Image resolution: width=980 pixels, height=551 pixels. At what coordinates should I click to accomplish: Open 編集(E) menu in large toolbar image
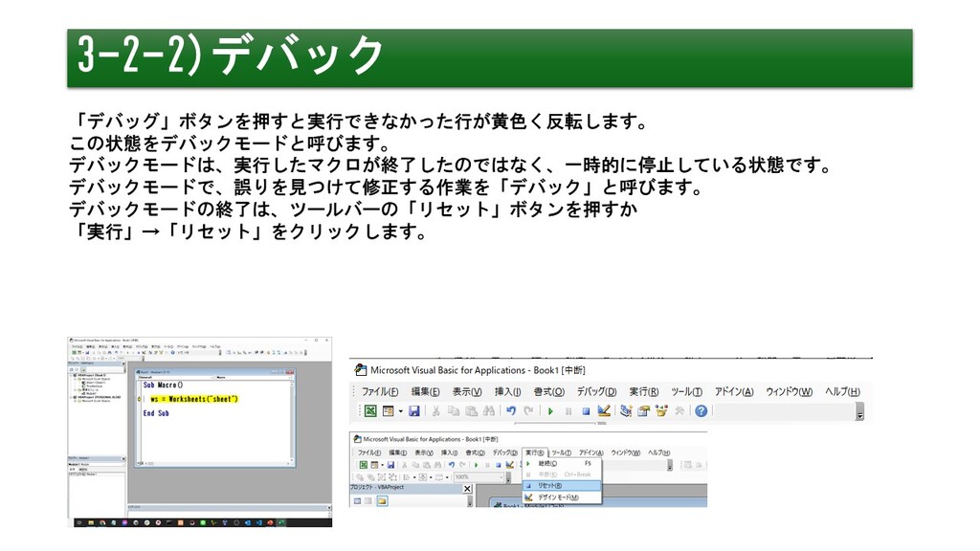tap(425, 391)
